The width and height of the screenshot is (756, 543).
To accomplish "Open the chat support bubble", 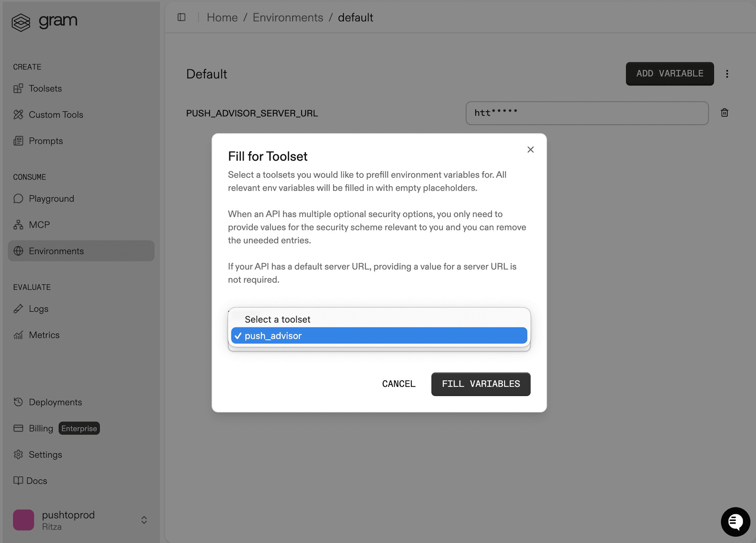I will pos(736,522).
